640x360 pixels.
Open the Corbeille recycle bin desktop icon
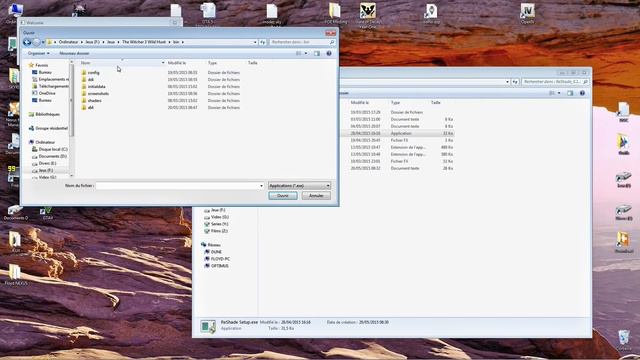(x=624, y=340)
